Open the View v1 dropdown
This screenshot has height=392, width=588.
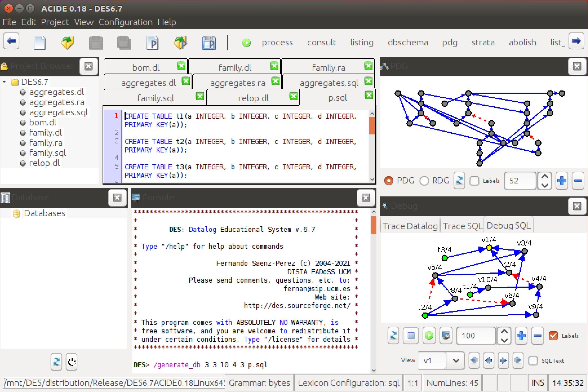(456, 360)
